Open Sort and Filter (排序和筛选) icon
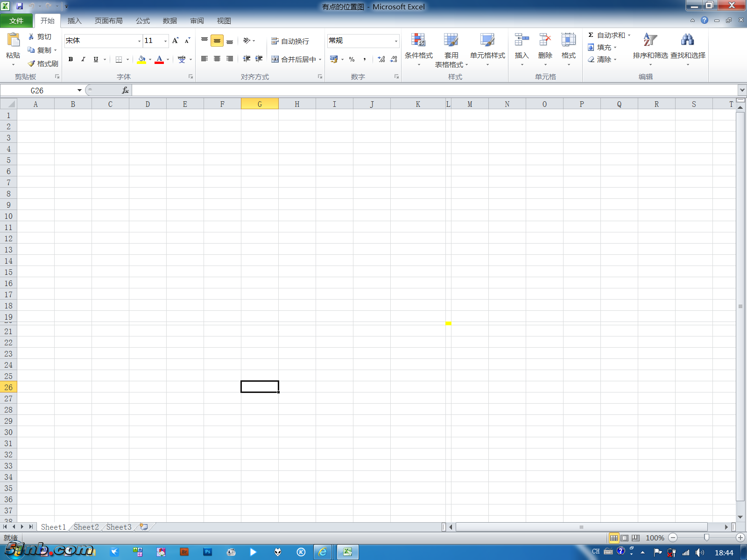 pos(650,40)
